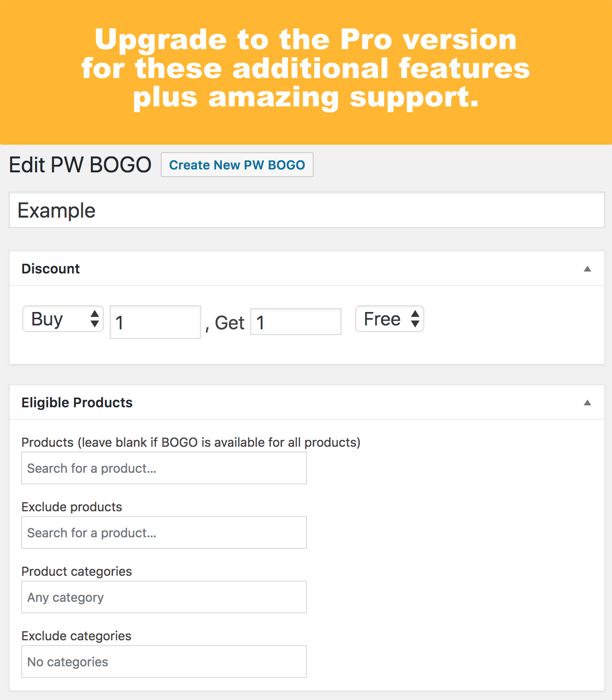Collapse the Discount panel arrow
Viewport: 612px width, 700px height.
coord(587,269)
